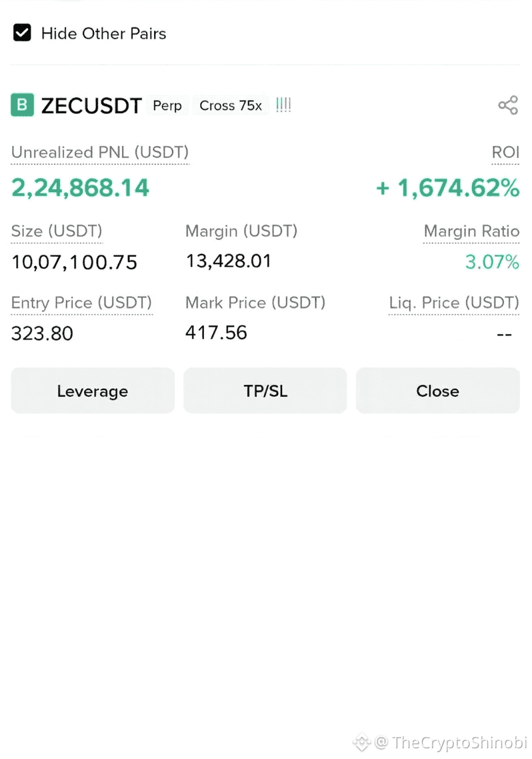Tap the Size (USDT) label
This screenshot has width=532, height=759.
tap(57, 231)
